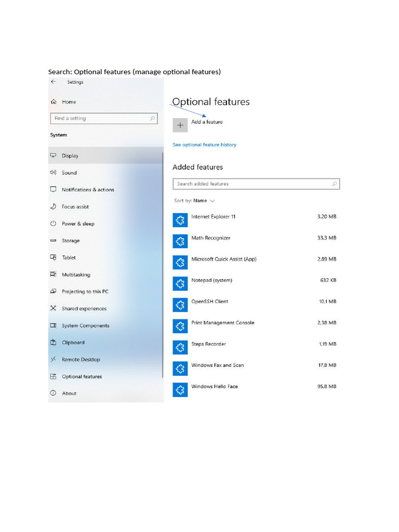The height and width of the screenshot is (532, 399).
Task: Click the Optional features grid icon
Action: pyautogui.click(x=54, y=376)
